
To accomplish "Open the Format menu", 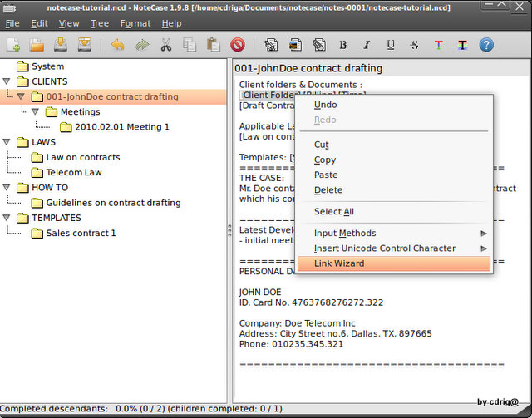I will pos(135,23).
